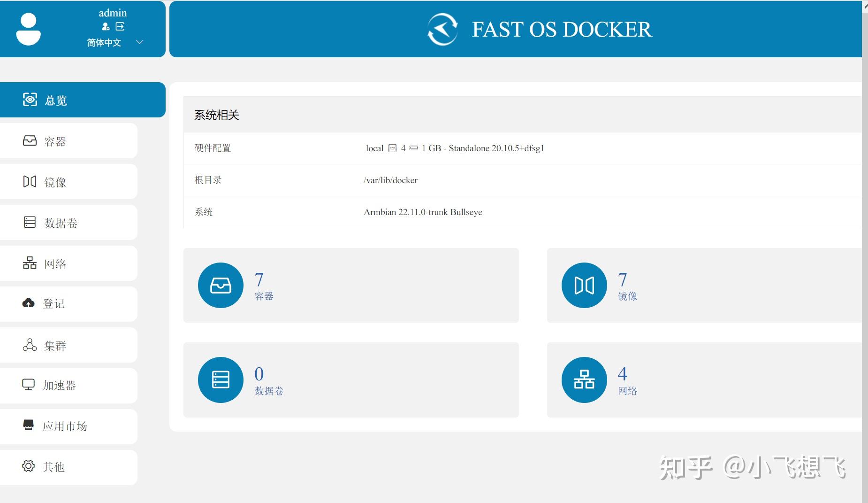
Task: Click the 加速器 (accelerator) monitor icon
Action: tap(29, 385)
